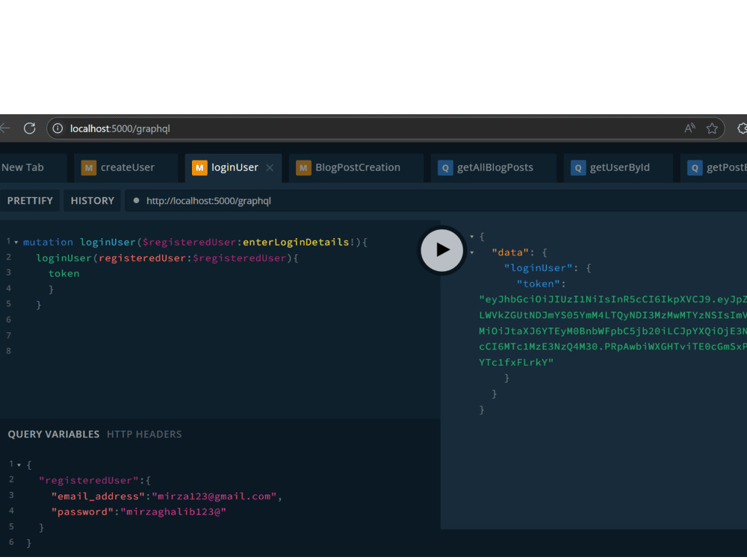Run the loginUser mutation with play button
The width and height of the screenshot is (747, 560).
pyautogui.click(x=441, y=250)
